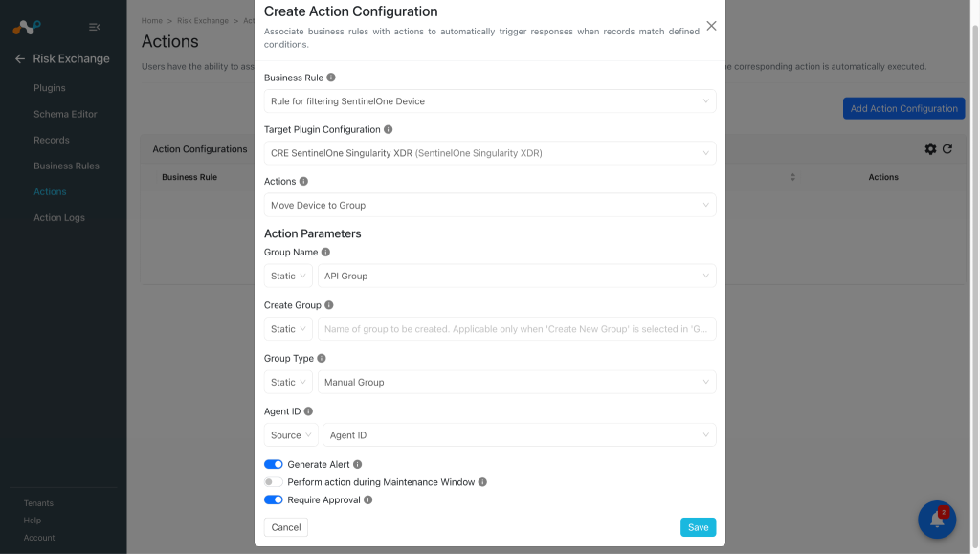
Task: Refresh the Action Configurations table
Action: [x=947, y=148]
